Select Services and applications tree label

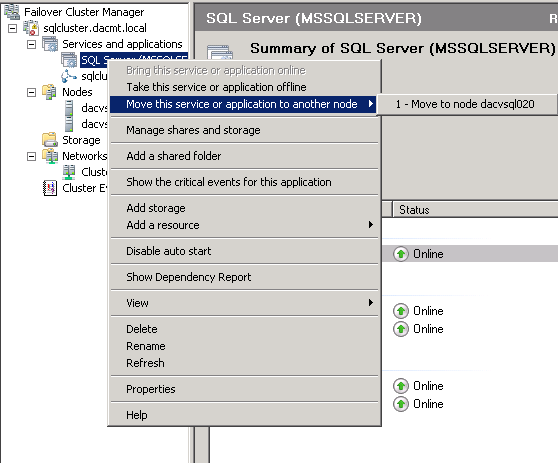pyautogui.click(x=122, y=44)
